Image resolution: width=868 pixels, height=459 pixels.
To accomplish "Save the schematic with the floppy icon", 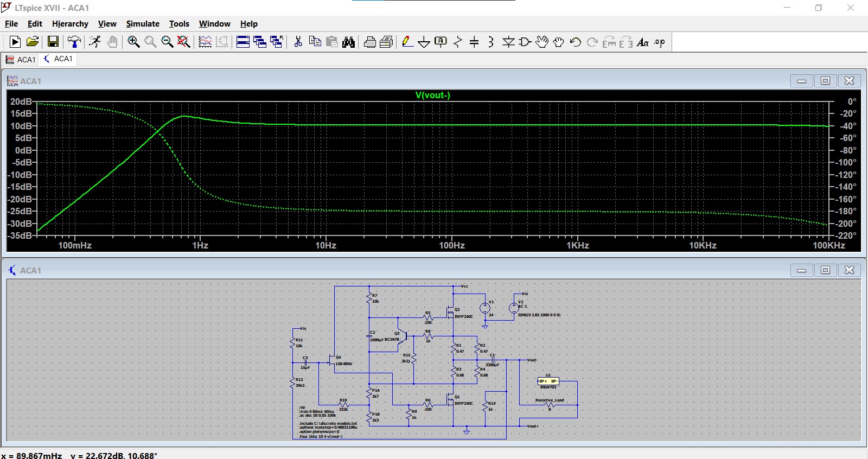I will coord(53,42).
